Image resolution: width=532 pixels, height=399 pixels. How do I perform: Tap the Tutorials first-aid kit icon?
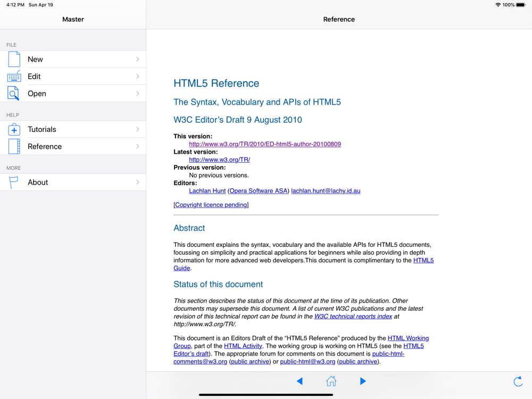click(x=14, y=129)
